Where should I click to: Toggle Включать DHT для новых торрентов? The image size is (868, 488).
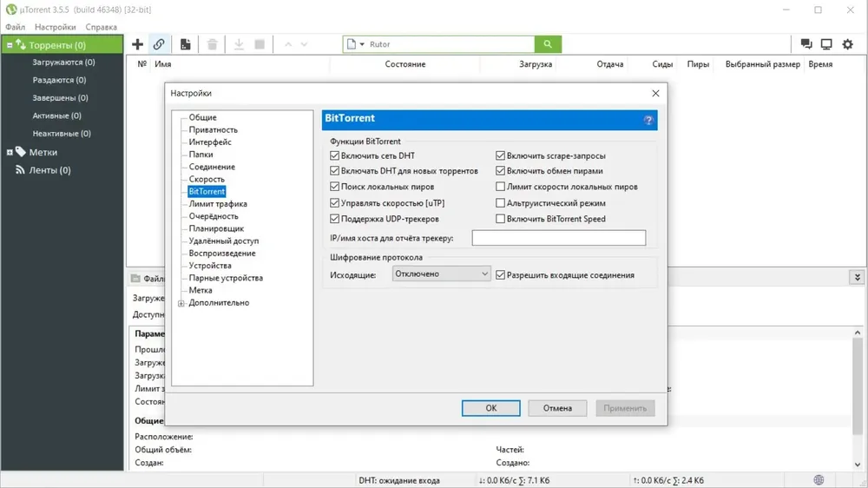334,170
